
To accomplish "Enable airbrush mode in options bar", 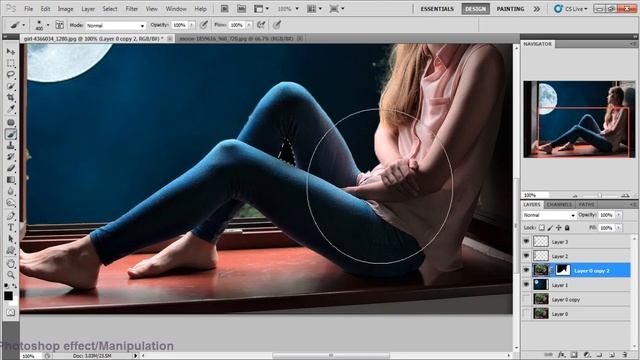I will 261,25.
